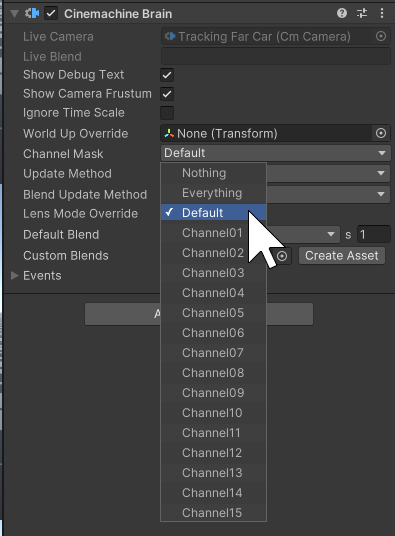Viewport: 395px width, 536px height.
Task: Select Channel06 from the list
Action: pos(214,333)
